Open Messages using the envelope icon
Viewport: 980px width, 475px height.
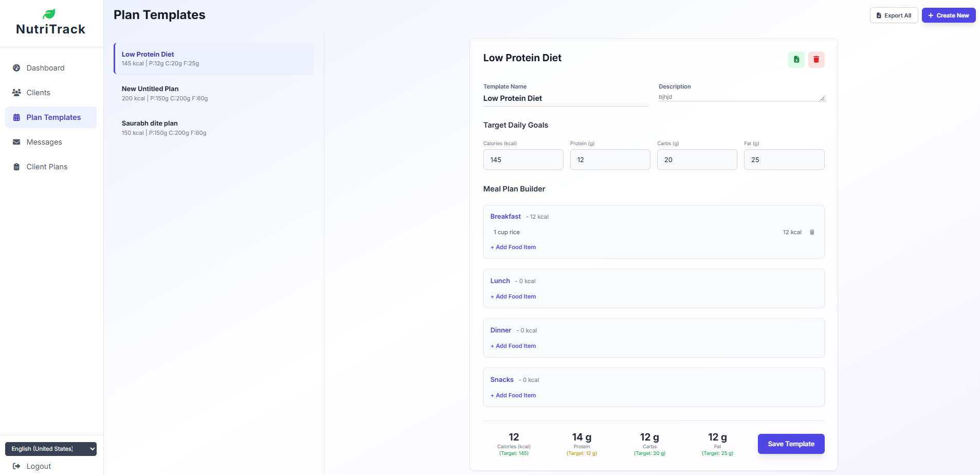pos(16,142)
